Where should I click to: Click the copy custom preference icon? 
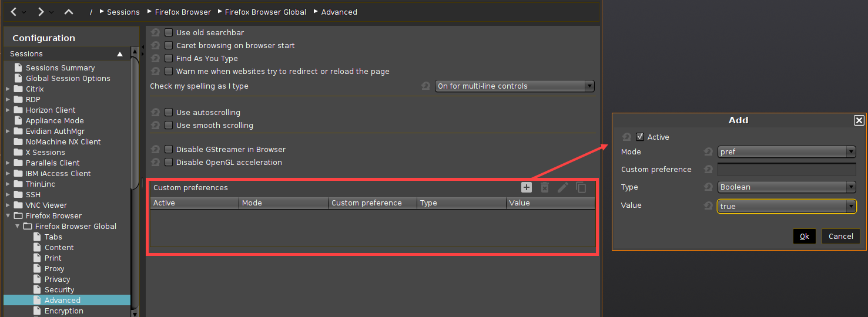(x=581, y=187)
